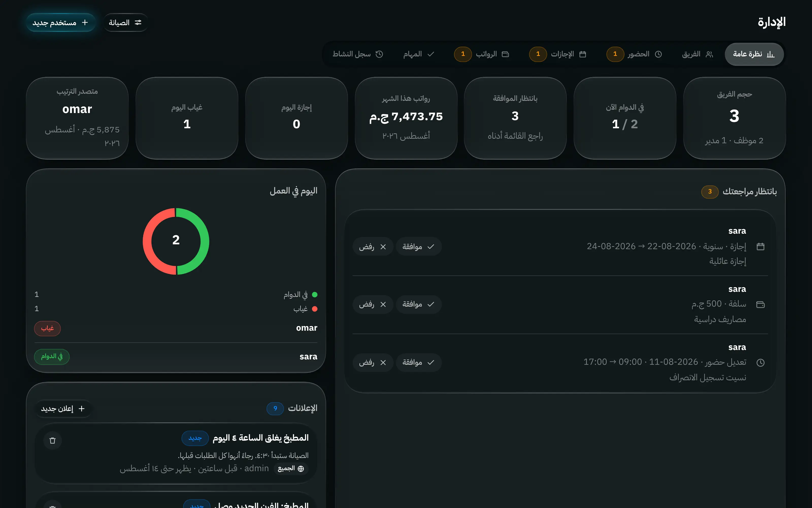Click the جديد tag on المطبخ يغلق announcement
Image resolution: width=812 pixels, height=508 pixels.
[195, 438]
